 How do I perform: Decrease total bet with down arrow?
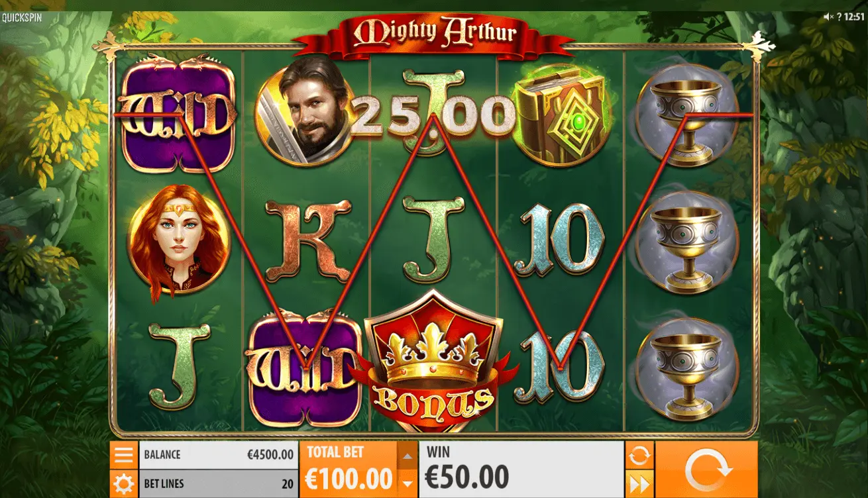click(x=407, y=484)
